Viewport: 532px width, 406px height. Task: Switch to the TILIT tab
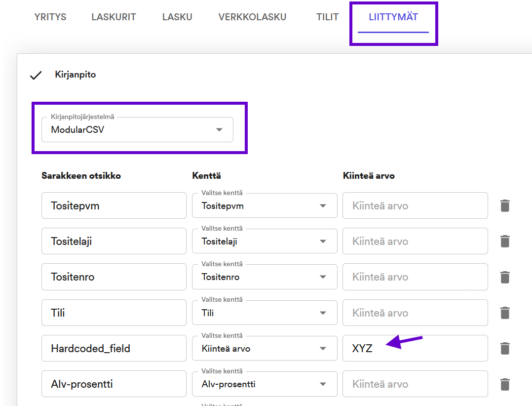[327, 17]
